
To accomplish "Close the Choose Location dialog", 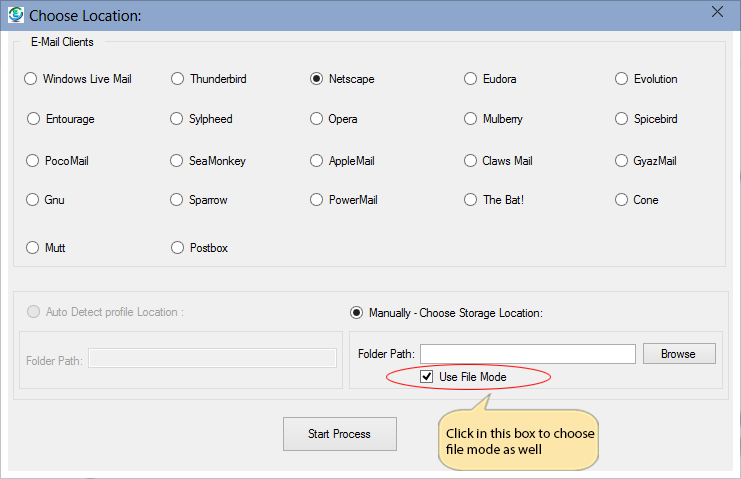I will (x=716, y=12).
